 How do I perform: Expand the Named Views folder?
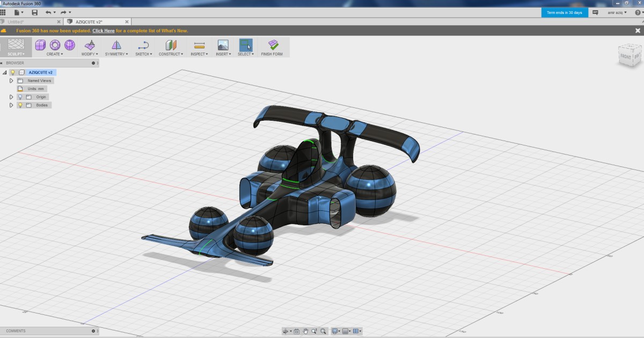[11, 80]
